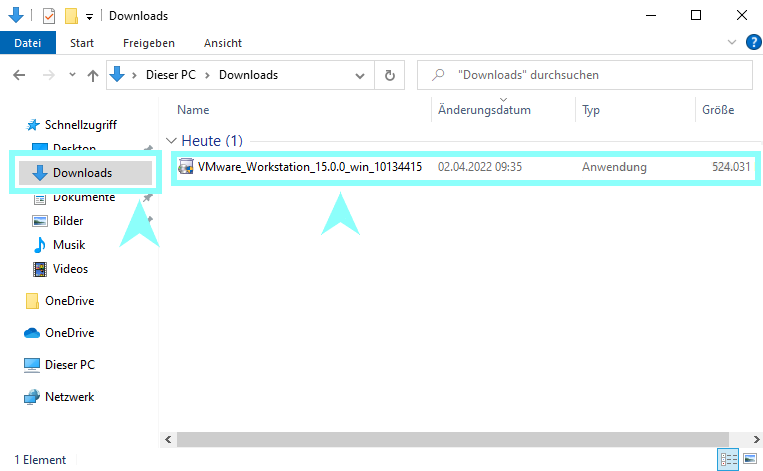Click the Anwendung type cell
Screen dimensions: 763x471
[614, 167]
